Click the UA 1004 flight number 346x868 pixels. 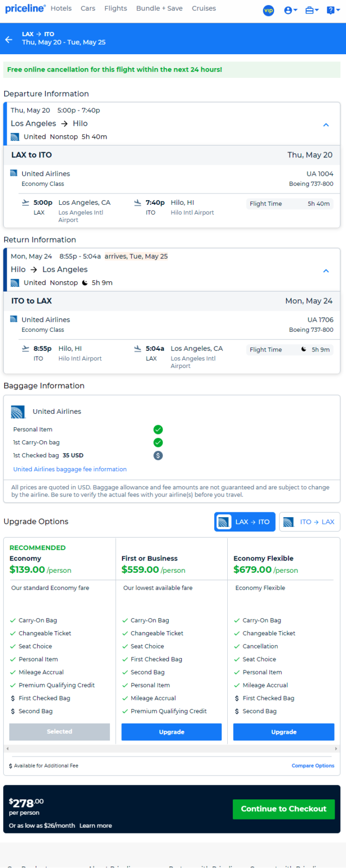pos(320,174)
